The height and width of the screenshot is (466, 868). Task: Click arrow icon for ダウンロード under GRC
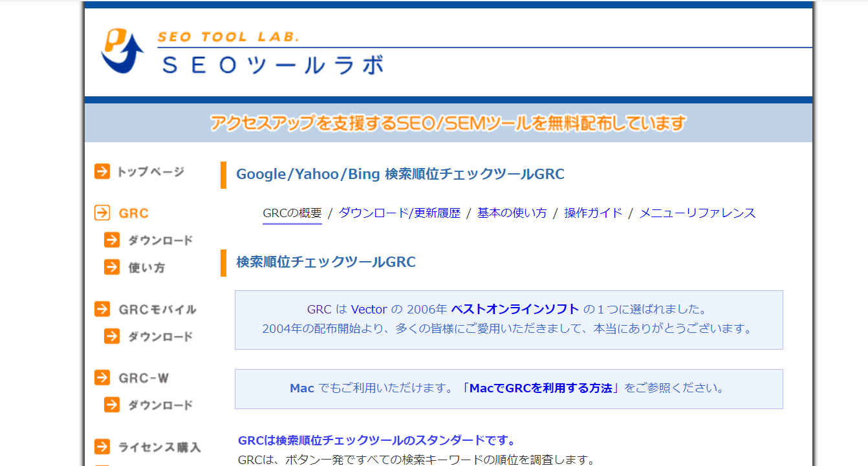click(112, 240)
